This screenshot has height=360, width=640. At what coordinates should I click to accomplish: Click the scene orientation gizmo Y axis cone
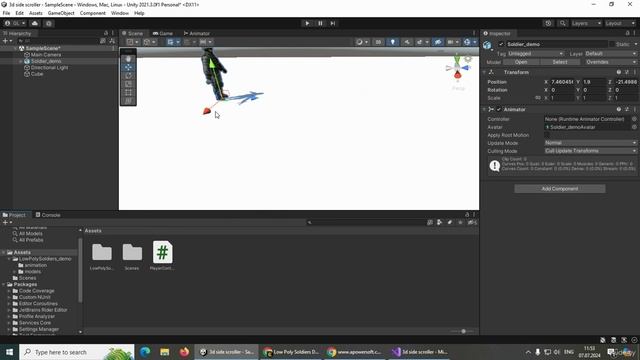[x=457, y=60]
